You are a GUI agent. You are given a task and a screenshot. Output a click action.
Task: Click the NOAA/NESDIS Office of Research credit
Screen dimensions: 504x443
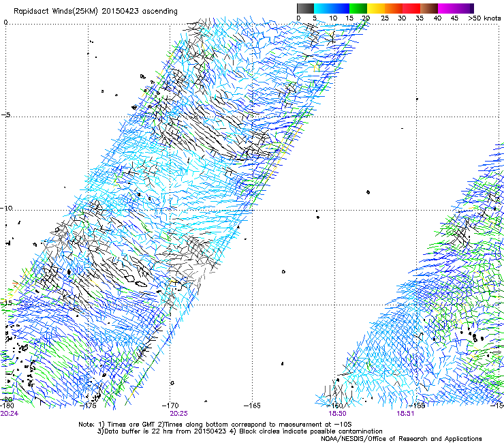pyautogui.click(x=401, y=439)
